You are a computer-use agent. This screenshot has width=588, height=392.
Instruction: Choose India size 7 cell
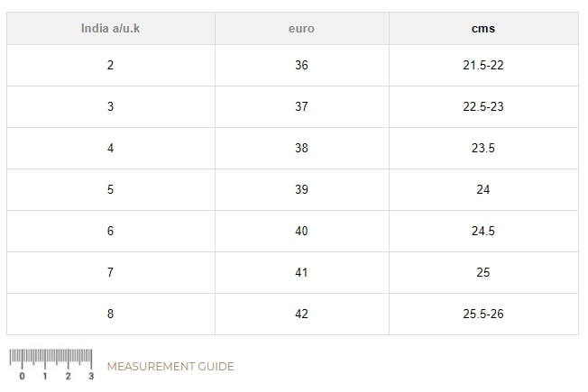tap(111, 272)
